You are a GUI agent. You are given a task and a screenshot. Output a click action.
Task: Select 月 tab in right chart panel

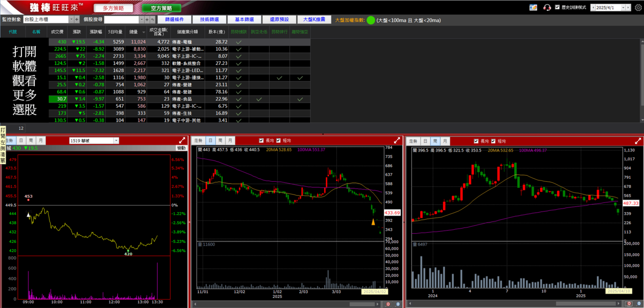pyautogui.click(x=445, y=141)
